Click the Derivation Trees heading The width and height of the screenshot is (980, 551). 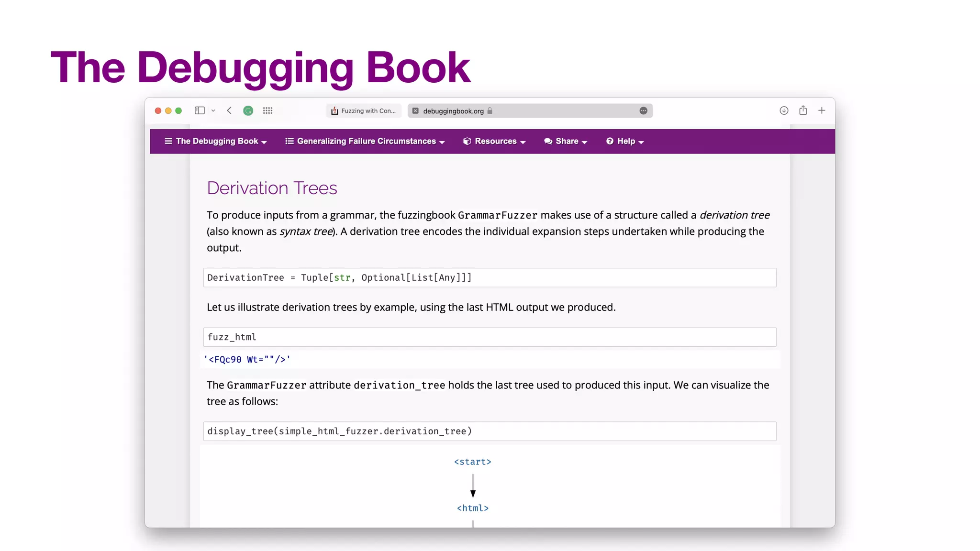pos(272,188)
